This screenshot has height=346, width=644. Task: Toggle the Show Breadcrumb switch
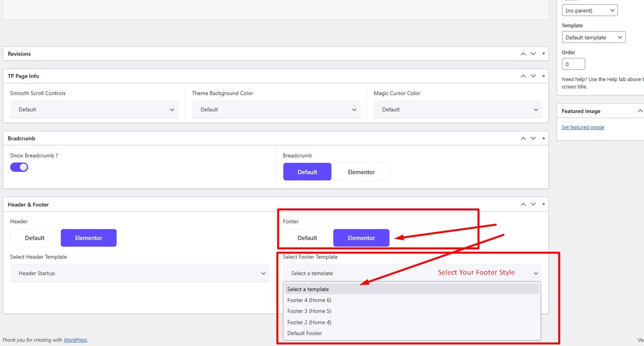coord(19,167)
